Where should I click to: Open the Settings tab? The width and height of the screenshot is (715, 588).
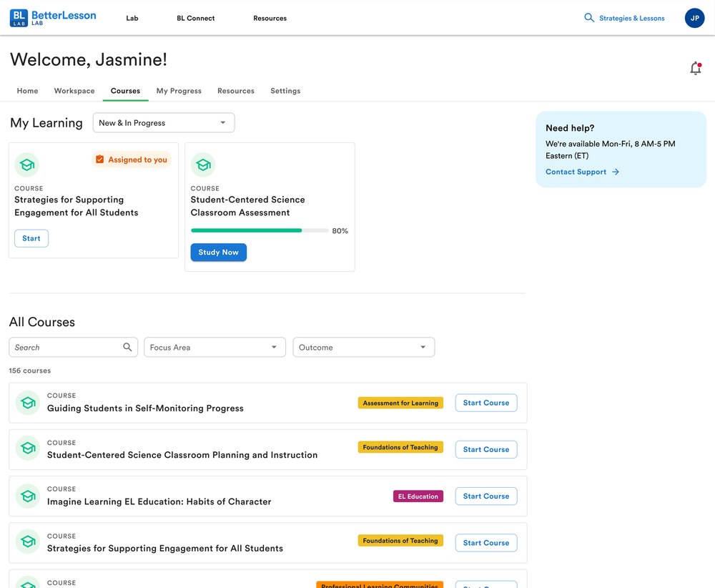point(285,91)
